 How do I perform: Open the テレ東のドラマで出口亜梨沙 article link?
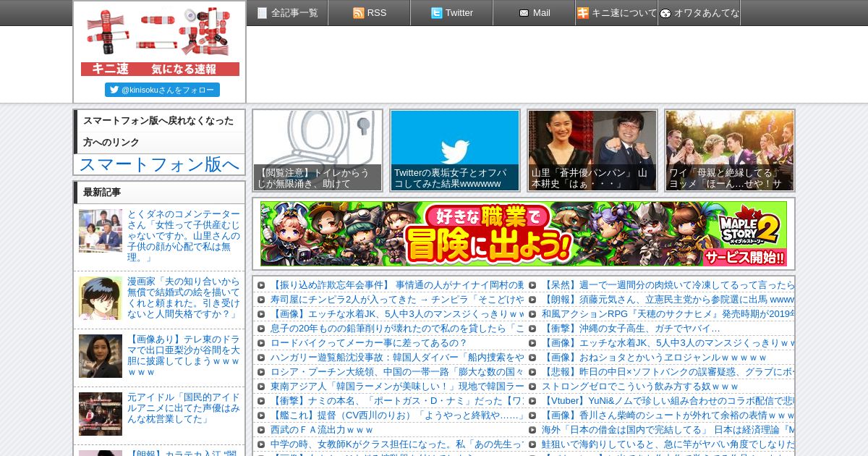click(184, 355)
